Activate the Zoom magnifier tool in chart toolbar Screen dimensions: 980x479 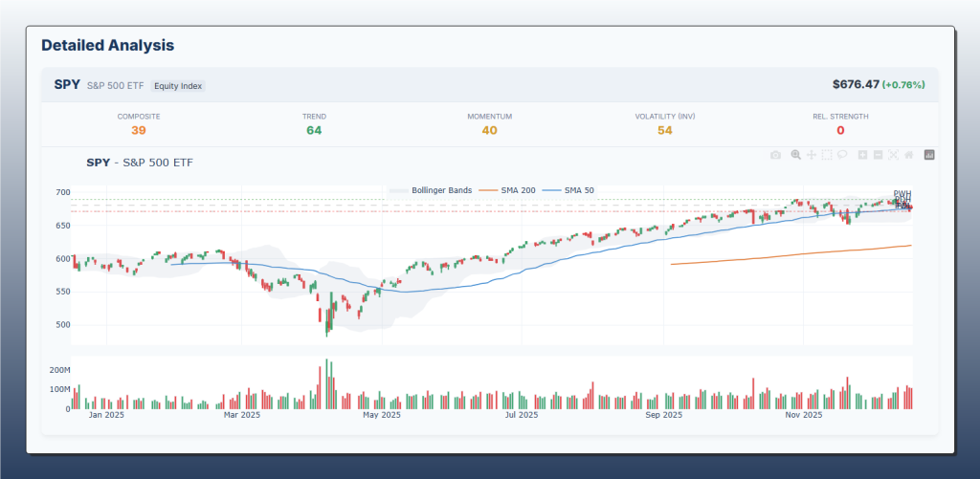coord(795,155)
